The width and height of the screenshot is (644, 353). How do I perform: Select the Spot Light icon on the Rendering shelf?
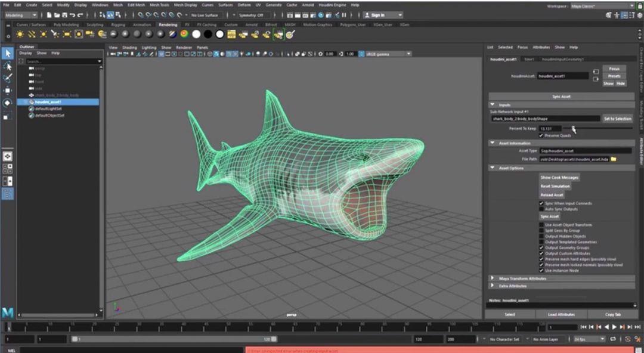tap(55, 35)
